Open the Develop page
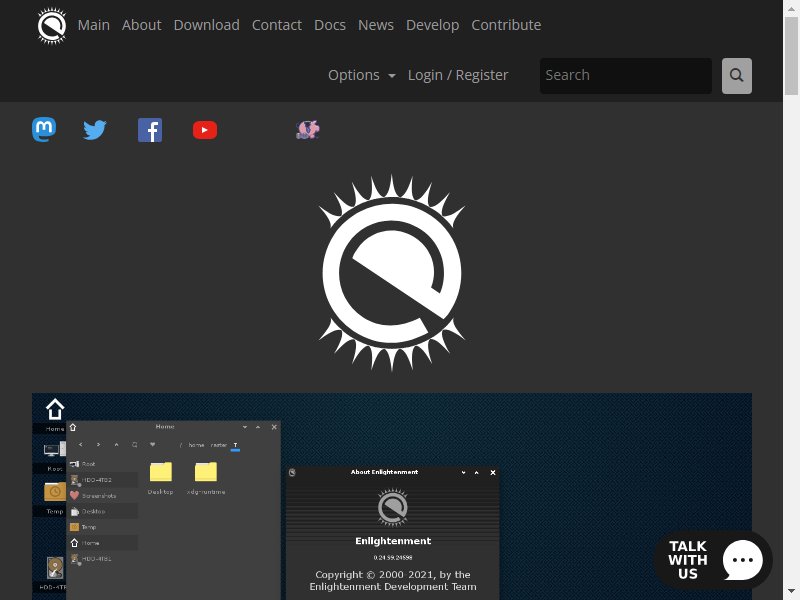This screenshot has width=800, height=600. point(433,25)
